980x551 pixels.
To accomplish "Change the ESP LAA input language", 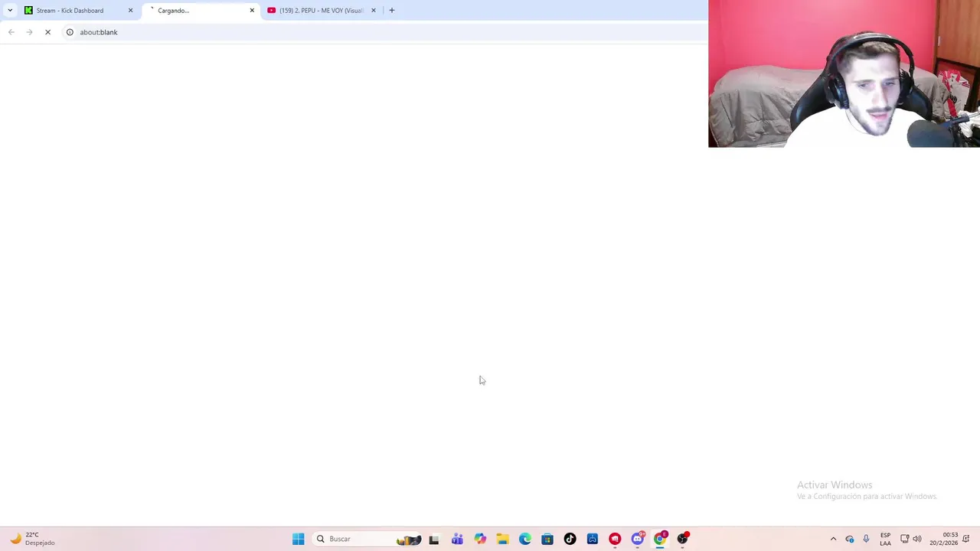I will pos(885,539).
